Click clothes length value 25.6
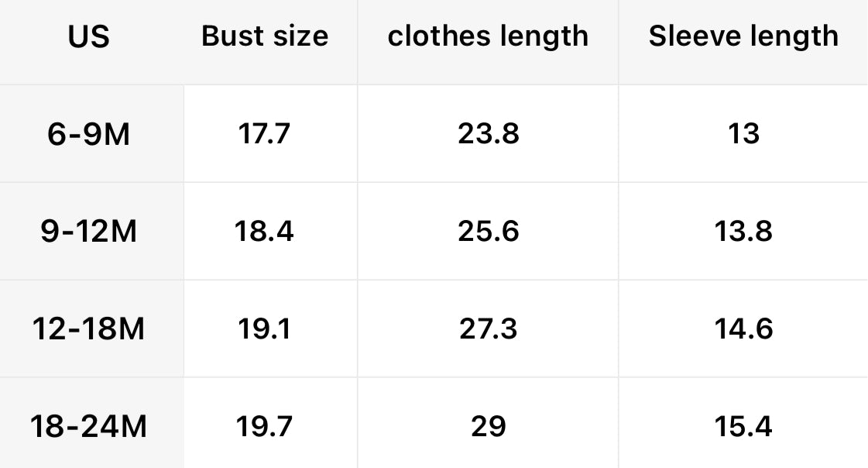 (488, 232)
